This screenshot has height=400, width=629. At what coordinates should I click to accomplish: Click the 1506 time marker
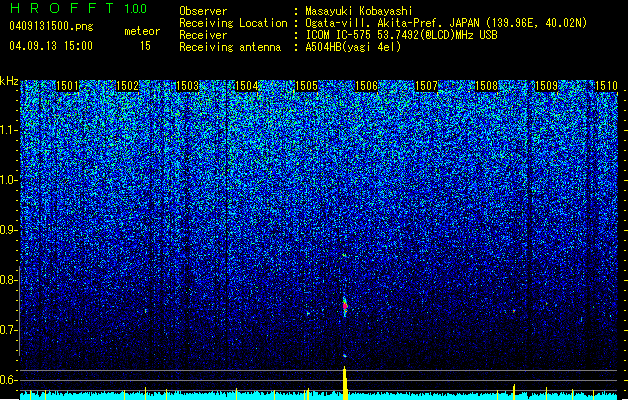point(367,86)
